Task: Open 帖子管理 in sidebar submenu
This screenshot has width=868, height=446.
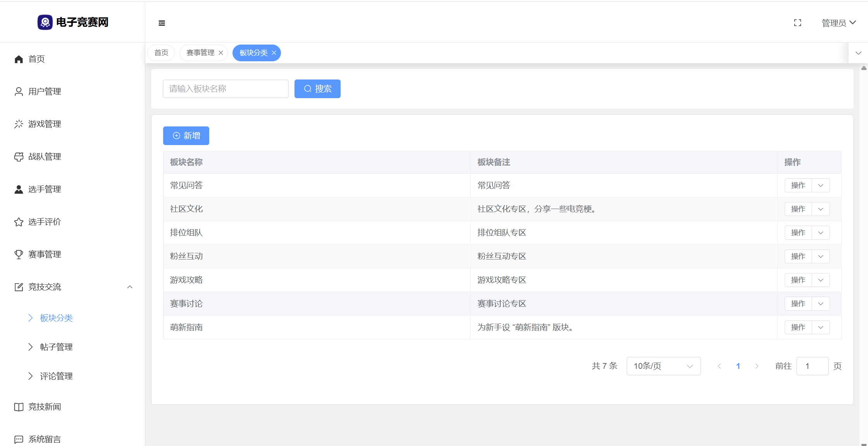Action: click(56, 347)
